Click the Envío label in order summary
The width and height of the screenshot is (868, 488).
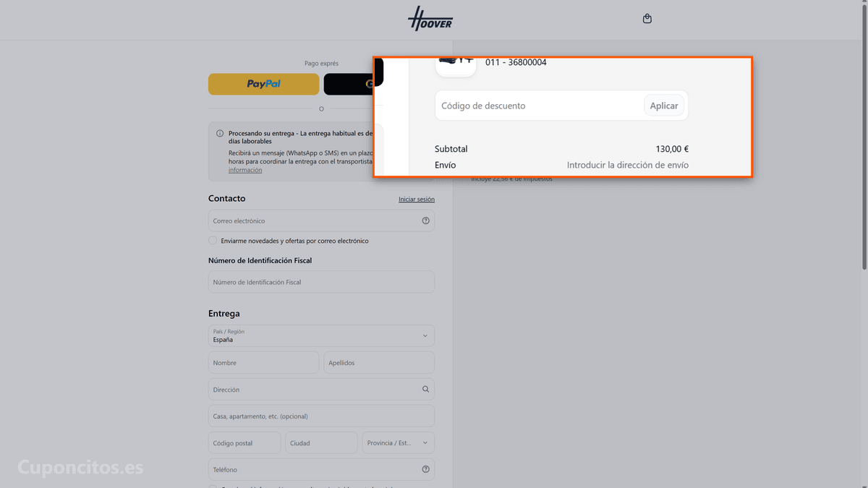tap(446, 165)
